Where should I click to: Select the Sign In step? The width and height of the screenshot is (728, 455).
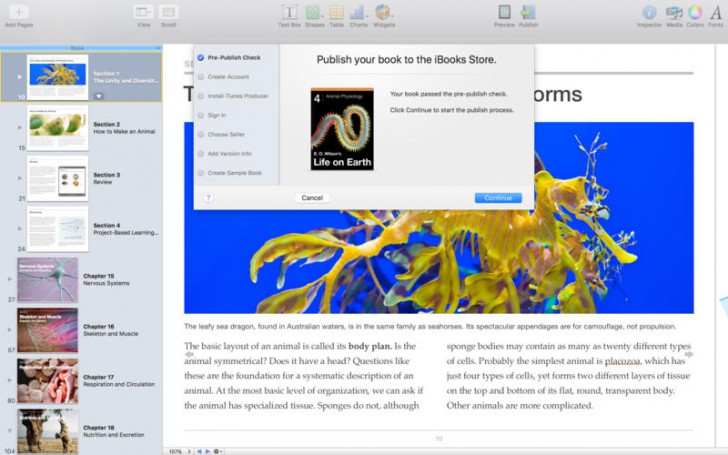(x=212, y=115)
